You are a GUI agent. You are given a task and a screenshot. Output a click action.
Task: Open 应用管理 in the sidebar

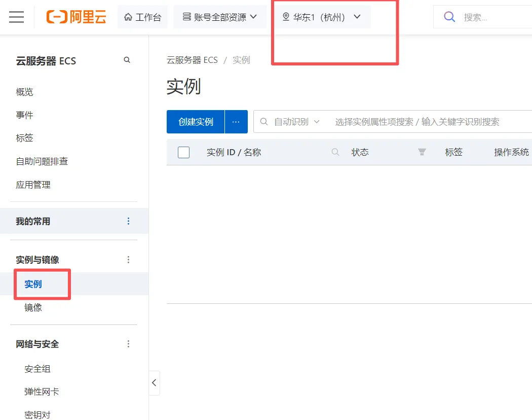point(33,185)
